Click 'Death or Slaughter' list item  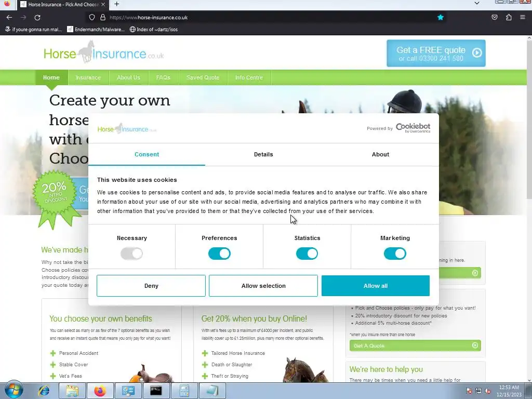[x=231, y=364]
